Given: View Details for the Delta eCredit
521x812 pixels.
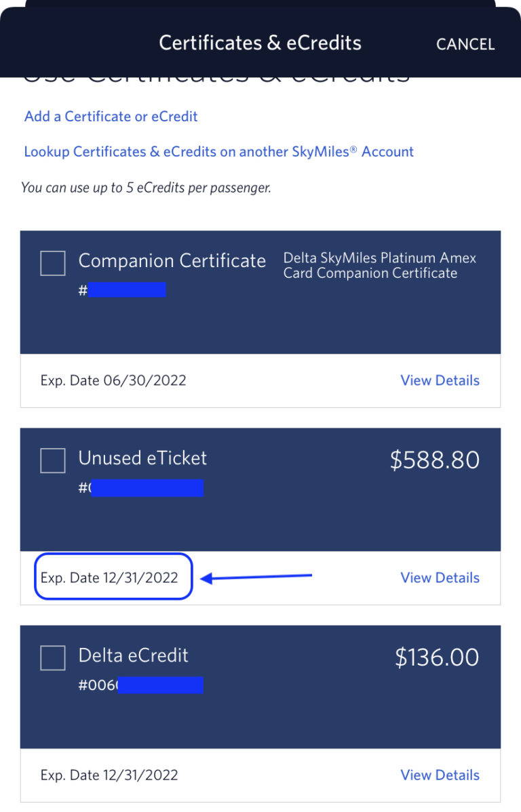Looking at the screenshot, I should [440, 775].
